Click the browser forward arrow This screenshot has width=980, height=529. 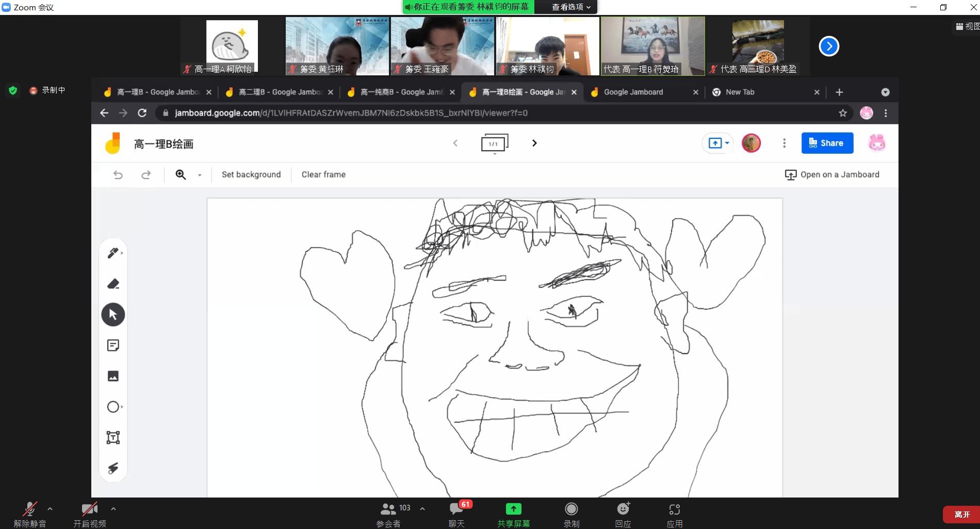123,113
